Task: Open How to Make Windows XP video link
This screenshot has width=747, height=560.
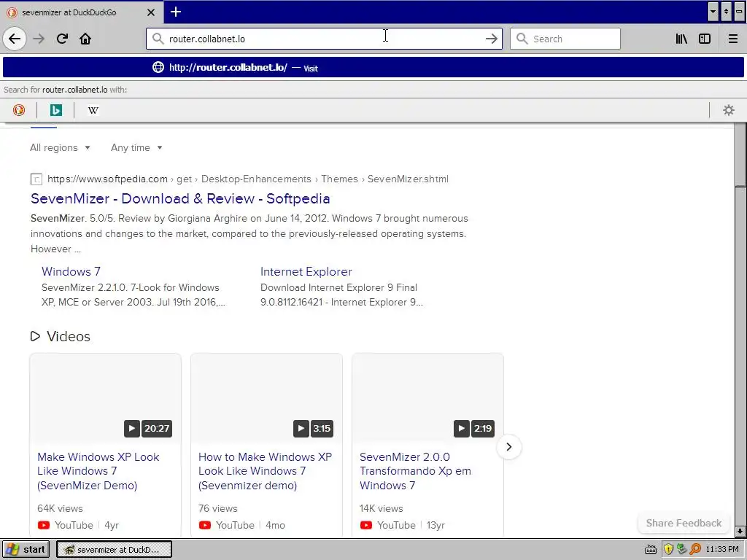Action: 265,471
